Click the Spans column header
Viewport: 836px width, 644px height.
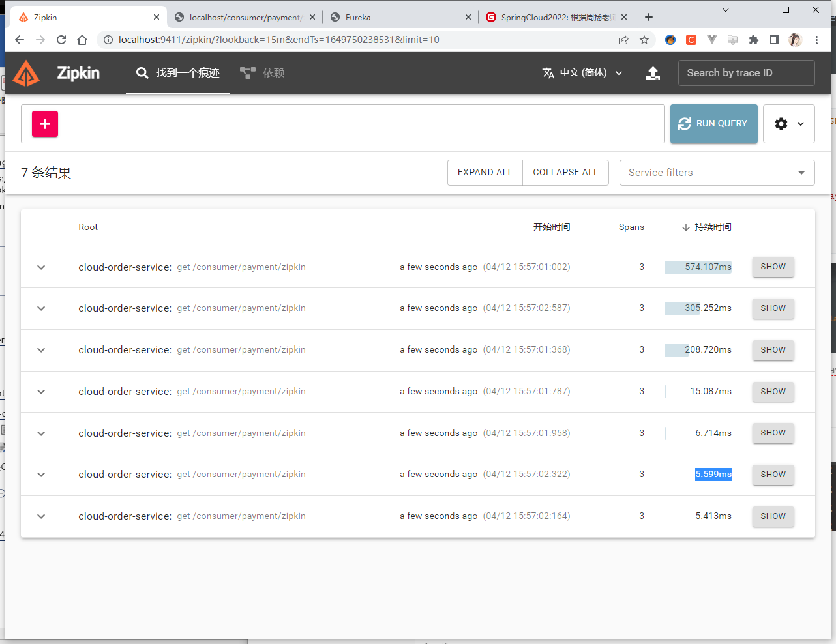click(631, 227)
